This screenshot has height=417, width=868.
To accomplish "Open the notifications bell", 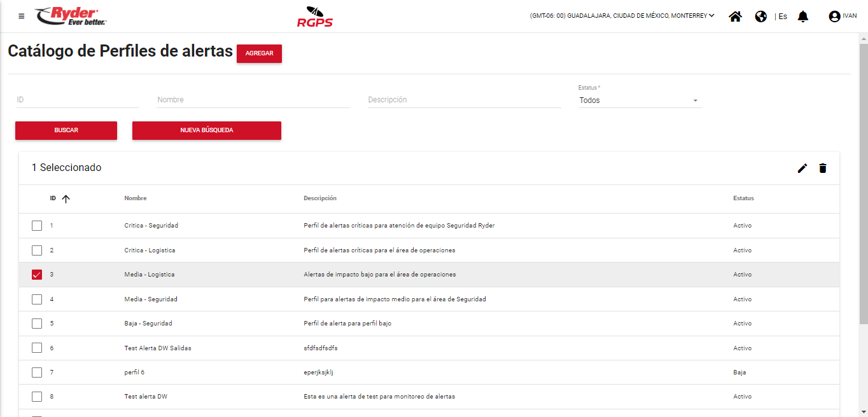I will (803, 17).
